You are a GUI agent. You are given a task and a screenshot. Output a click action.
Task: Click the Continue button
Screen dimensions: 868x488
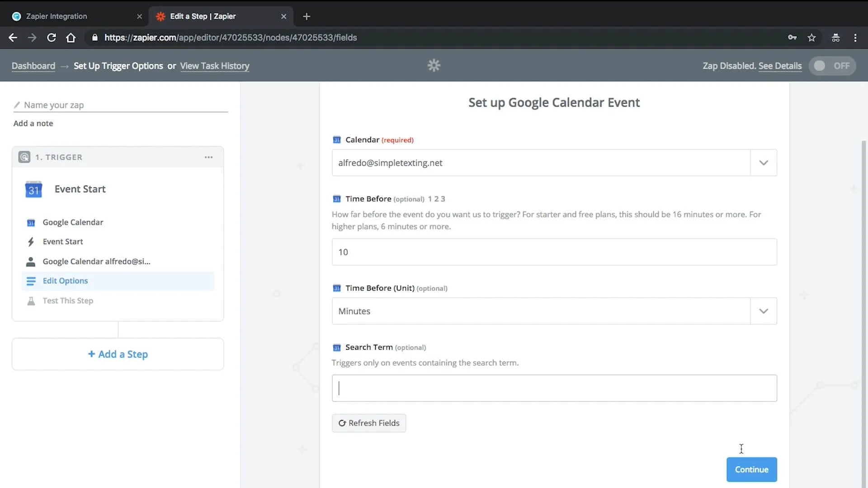click(x=751, y=469)
